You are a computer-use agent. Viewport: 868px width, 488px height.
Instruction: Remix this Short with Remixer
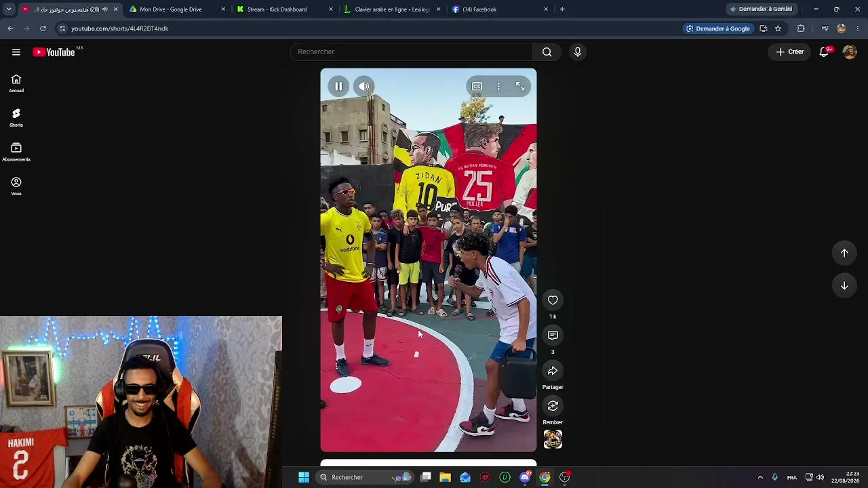(553, 406)
